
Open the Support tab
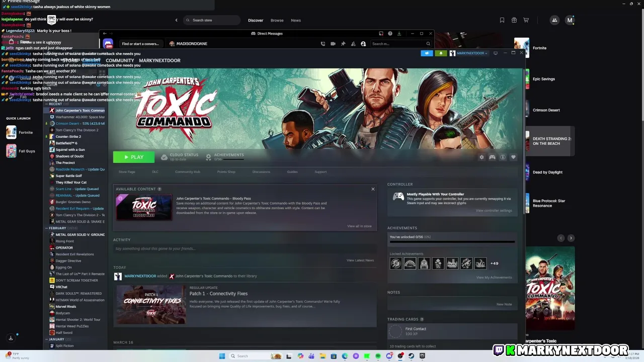pos(320,172)
